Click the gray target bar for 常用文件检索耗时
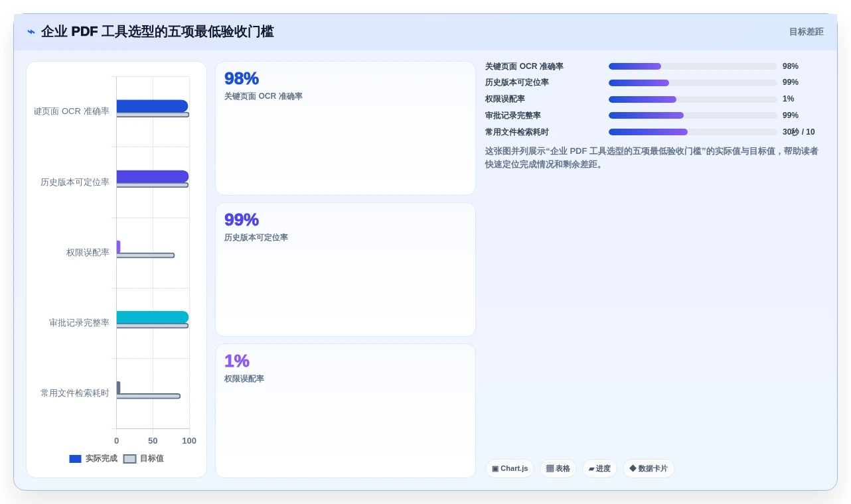Viewport: 851px width, 504px height. pyautogui.click(x=148, y=396)
